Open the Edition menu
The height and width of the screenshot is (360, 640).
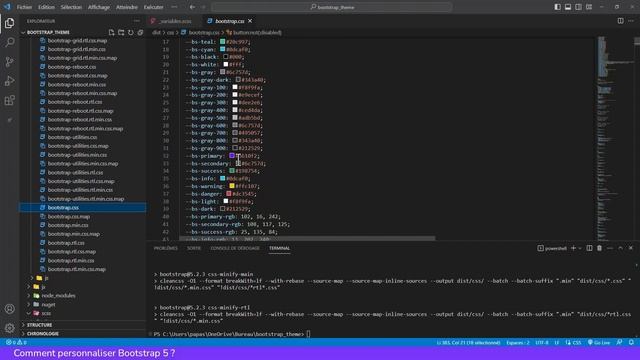tap(46, 7)
